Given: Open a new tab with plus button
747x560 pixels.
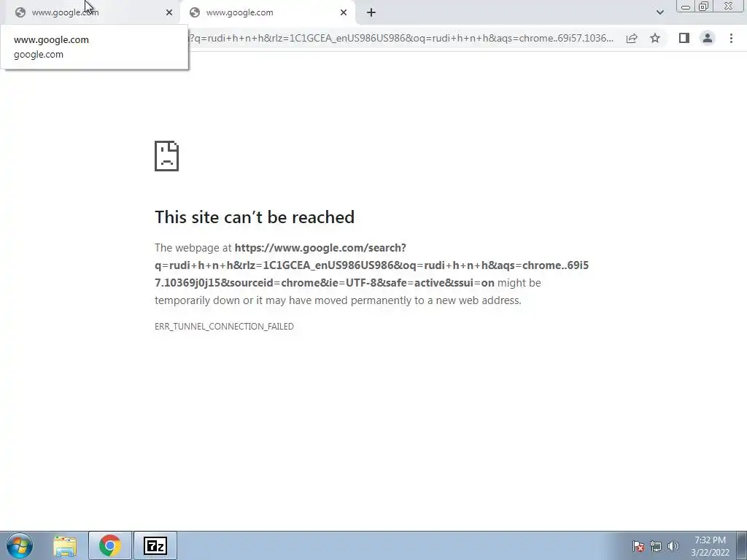Looking at the screenshot, I should (x=371, y=12).
